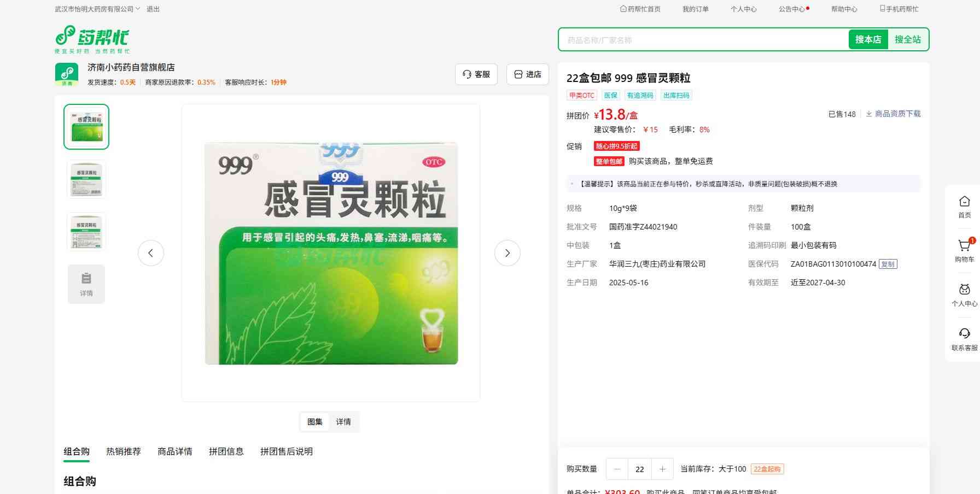Open the 热销推荐 tab

tap(124, 451)
